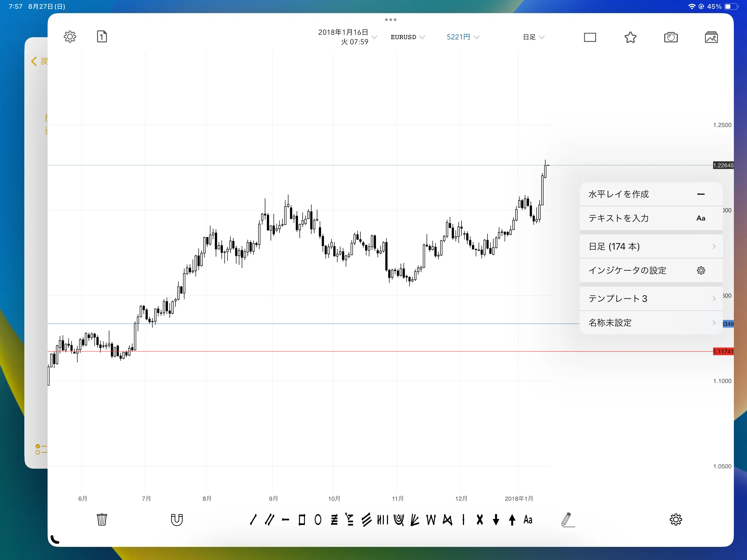Viewport: 747px width, 560px height.
Task: Select the X cross marker tool
Action: [480, 520]
